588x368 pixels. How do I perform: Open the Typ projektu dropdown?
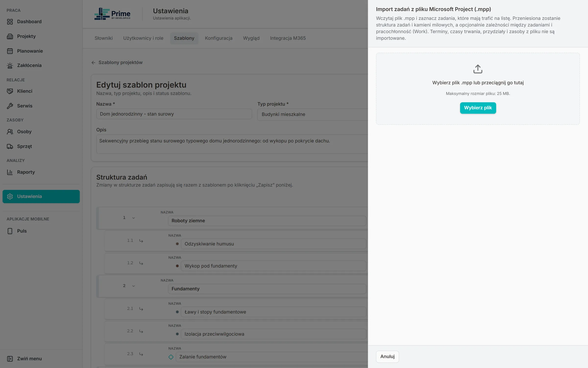tap(312, 114)
